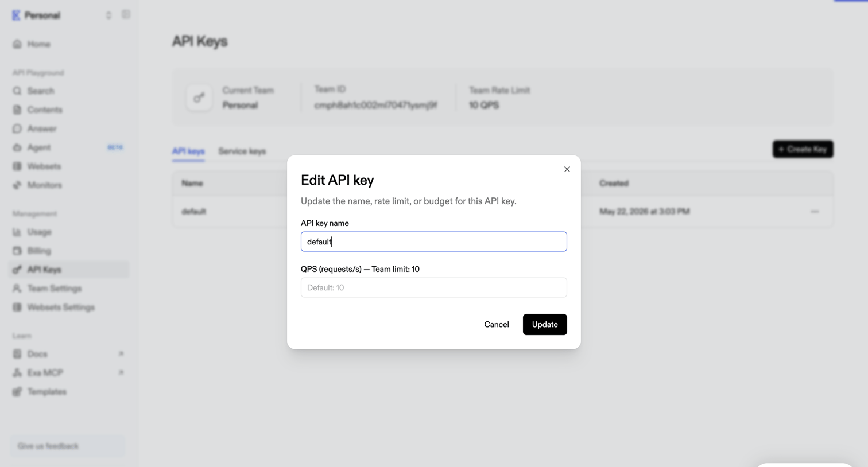This screenshot has height=467, width=868.
Task: Click the Exa MCP icon
Action: [17, 373]
